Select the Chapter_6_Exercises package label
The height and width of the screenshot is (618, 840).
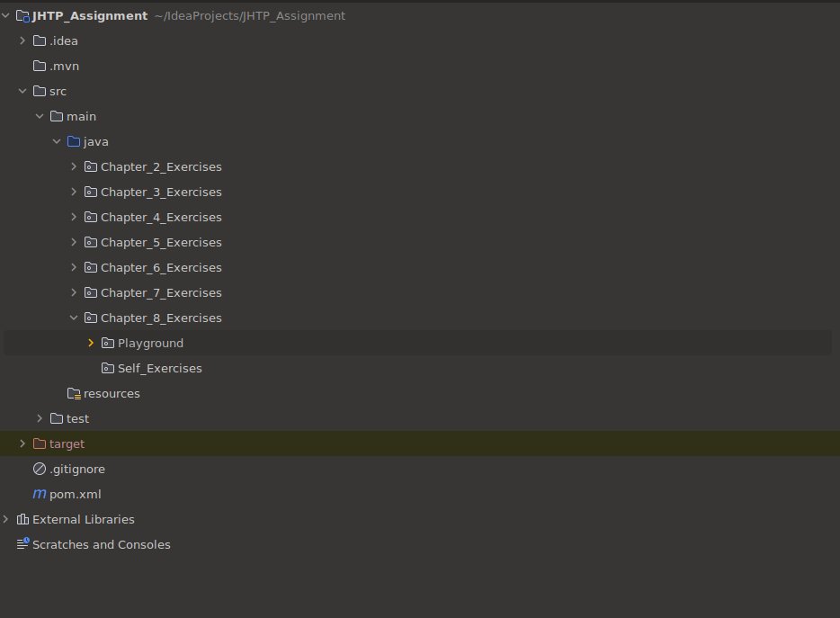[161, 267]
